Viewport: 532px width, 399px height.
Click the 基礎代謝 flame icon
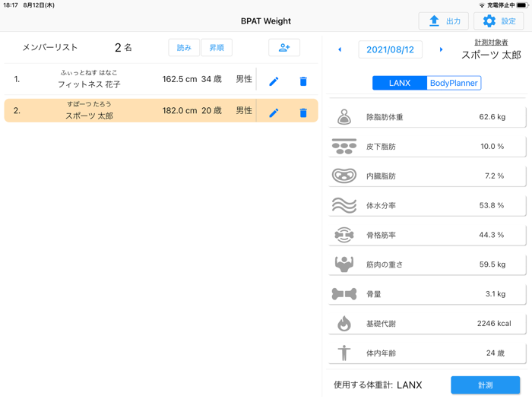point(344,323)
